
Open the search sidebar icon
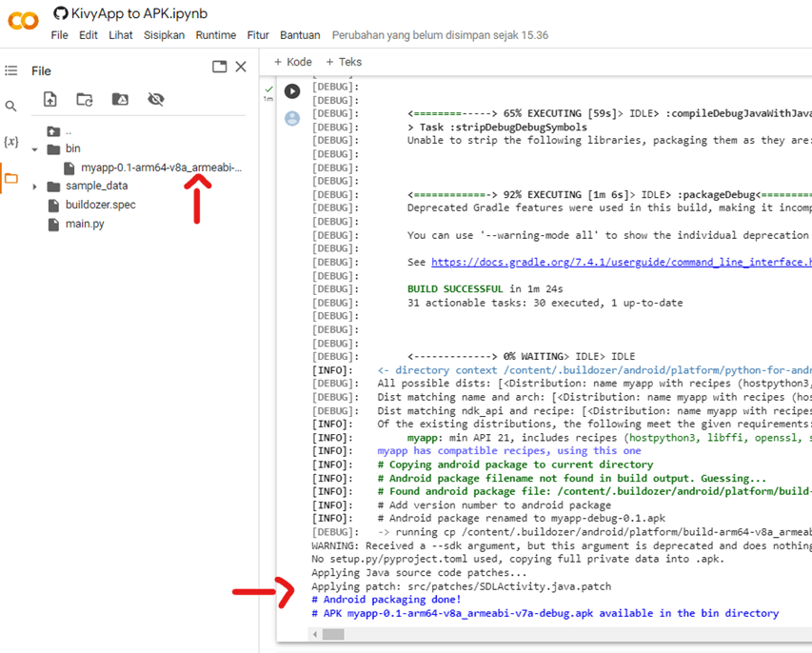pyautogui.click(x=11, y=107)
